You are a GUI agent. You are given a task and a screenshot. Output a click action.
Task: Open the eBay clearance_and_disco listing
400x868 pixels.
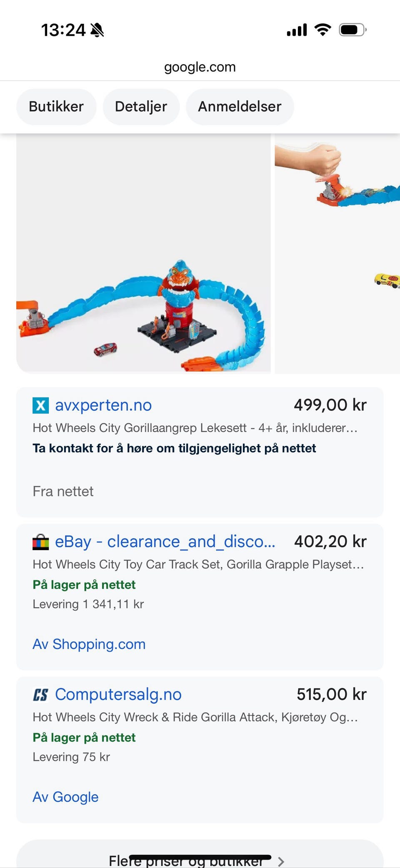click(165, 542)
